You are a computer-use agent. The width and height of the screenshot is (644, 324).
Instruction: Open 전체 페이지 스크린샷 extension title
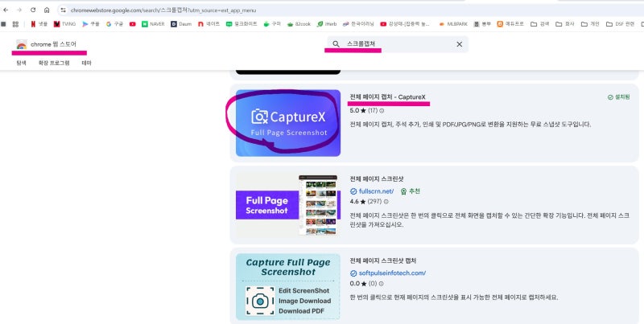pos(377,178)
